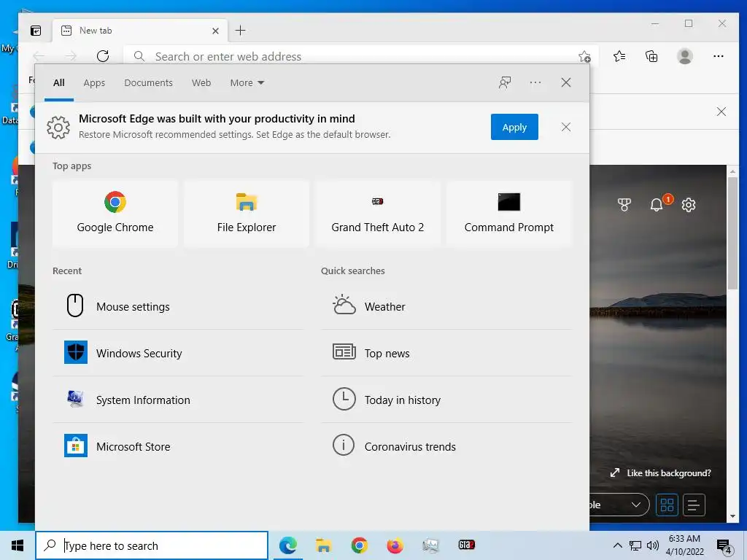Open Edge Settings and more menu
The height and width of the screenshot is (560, 747).
[718, 56]
